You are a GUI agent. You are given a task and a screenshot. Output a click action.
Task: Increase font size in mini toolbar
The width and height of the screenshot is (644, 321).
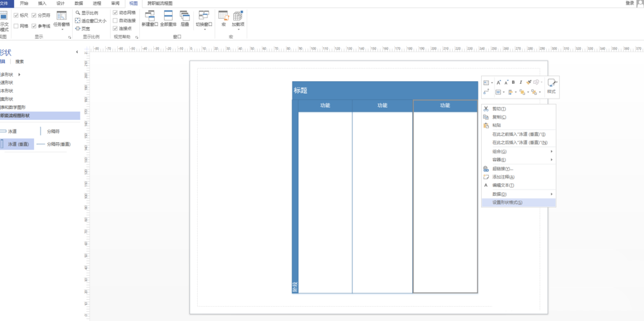(498, 83)
